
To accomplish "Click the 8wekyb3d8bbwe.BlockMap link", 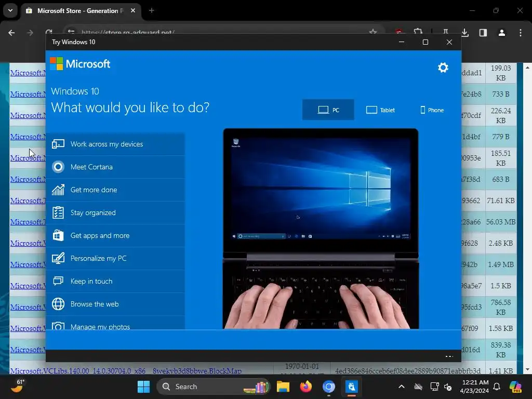I will pos(197,371).
